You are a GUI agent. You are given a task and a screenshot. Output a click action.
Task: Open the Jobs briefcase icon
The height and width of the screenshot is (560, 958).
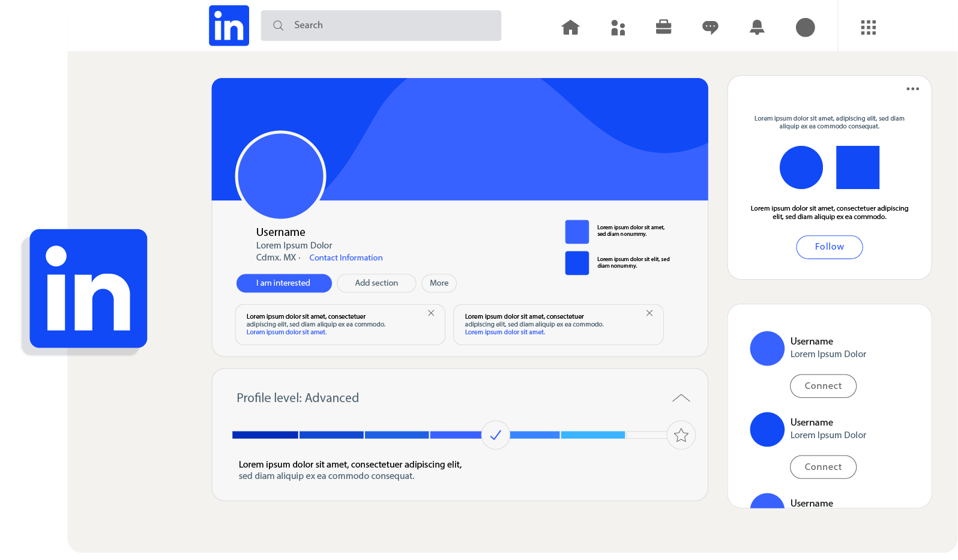pos(663,27)
